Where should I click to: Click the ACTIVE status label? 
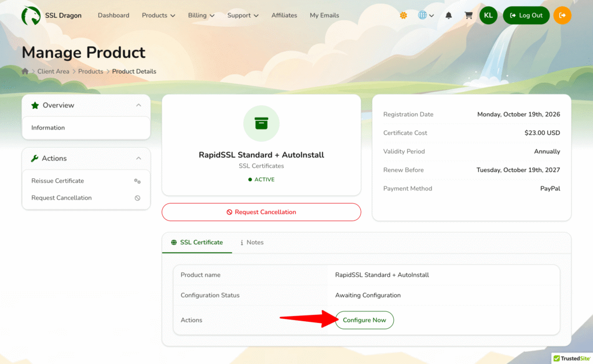[x=261, y=179]
